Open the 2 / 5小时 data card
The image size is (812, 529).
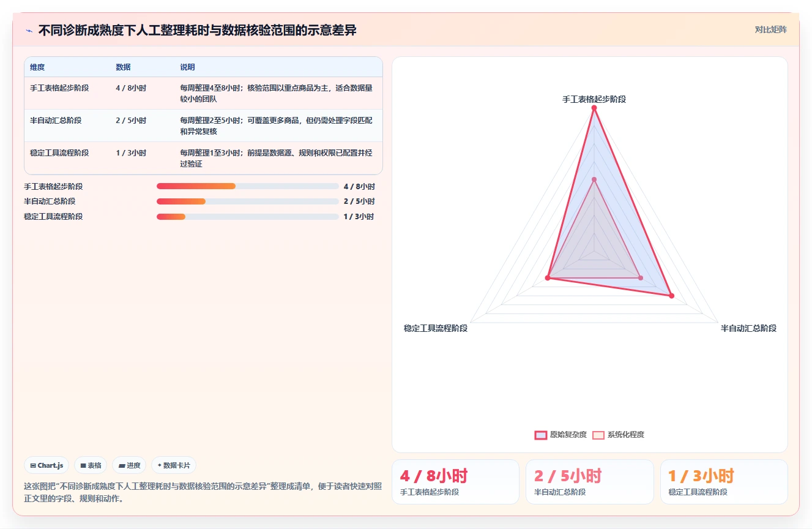pyautogui.click(x=590, y=482)
